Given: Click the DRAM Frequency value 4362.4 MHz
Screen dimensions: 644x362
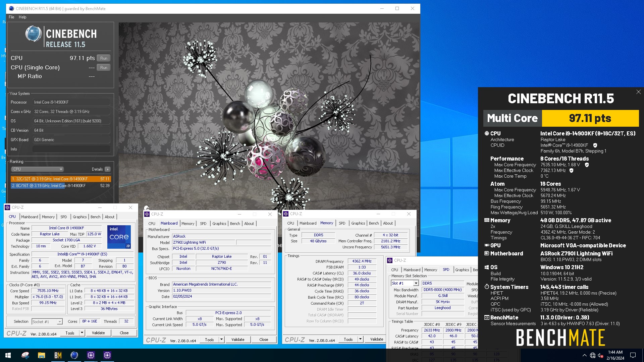Looking at the screenshot, I should pos(362,261).
